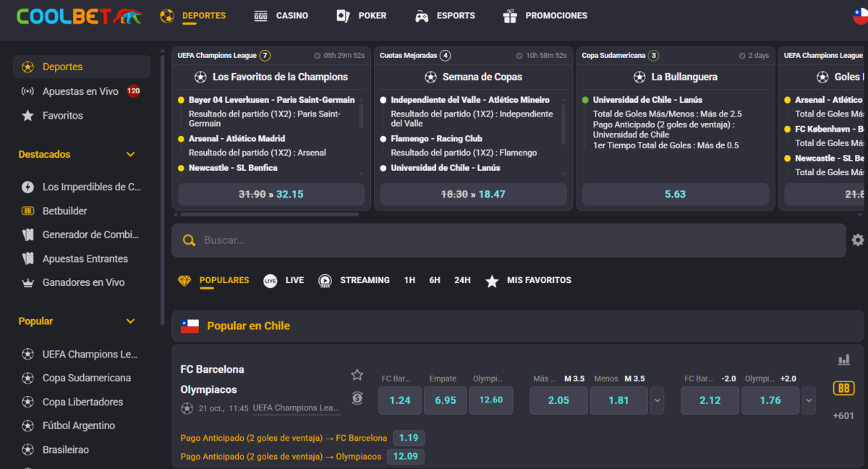
Task: Click the 5.63 La Bullanguera odds button
Action: [675, 194]
